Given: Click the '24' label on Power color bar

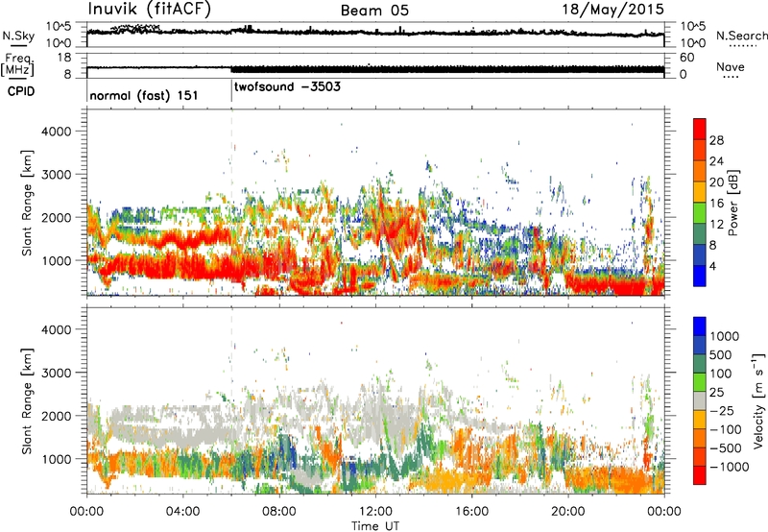Looking at the screenshot, I should pos(716,161).
